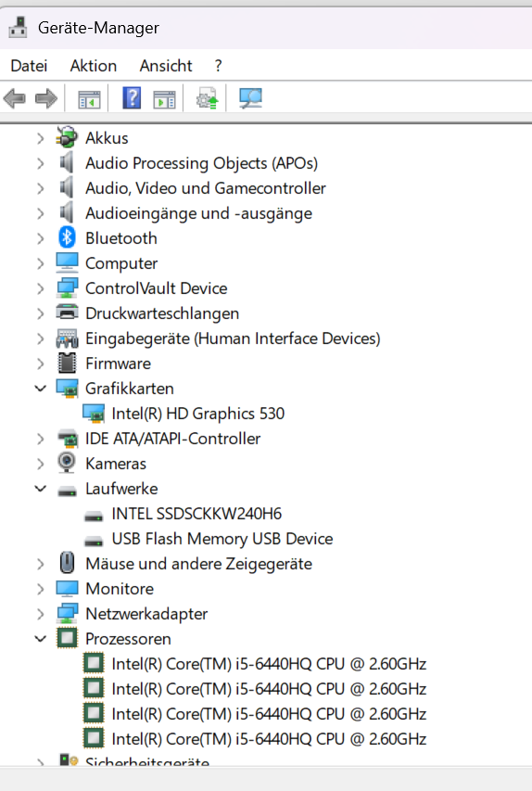The image size is (532, 791).
Task: Expand the Akkus category
Action: [x=41, y=138]
